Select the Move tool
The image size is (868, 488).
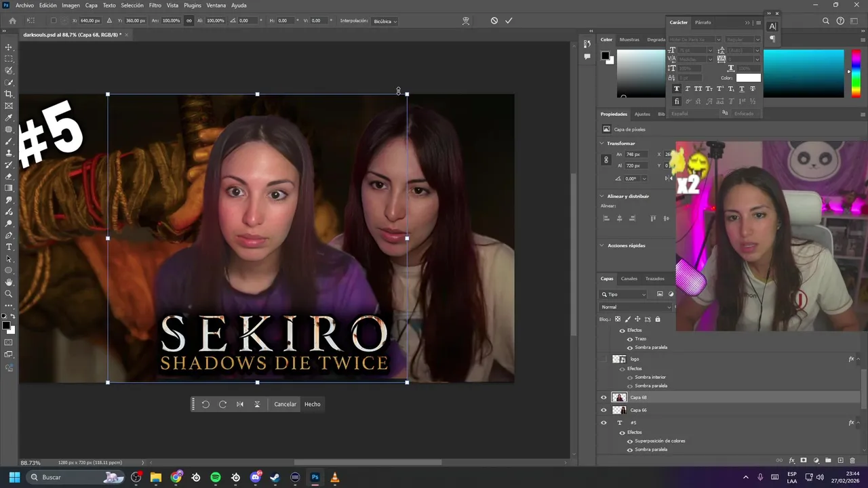(9, 47)
